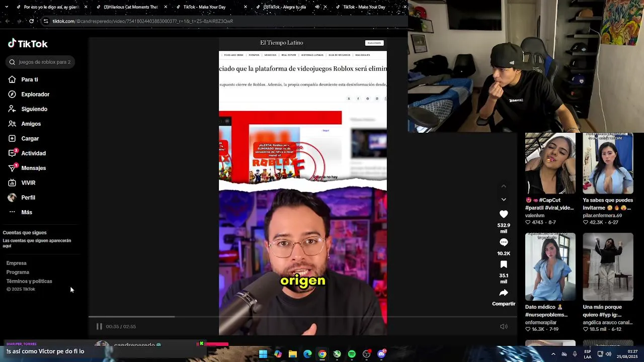Open the Amigos section
644x362 pixels.
click(25, 124)
